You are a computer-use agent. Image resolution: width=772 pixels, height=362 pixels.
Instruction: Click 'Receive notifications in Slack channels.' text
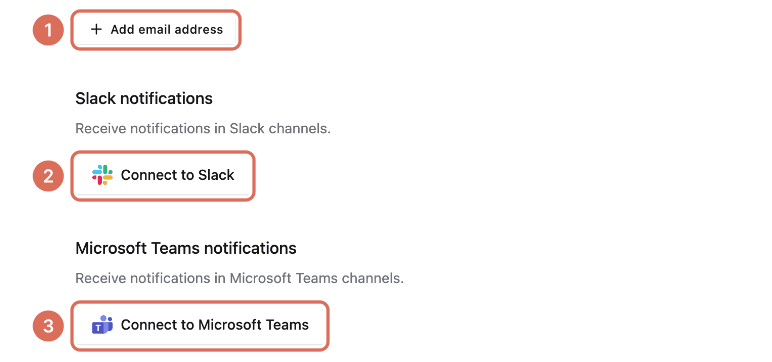point(203,129)
